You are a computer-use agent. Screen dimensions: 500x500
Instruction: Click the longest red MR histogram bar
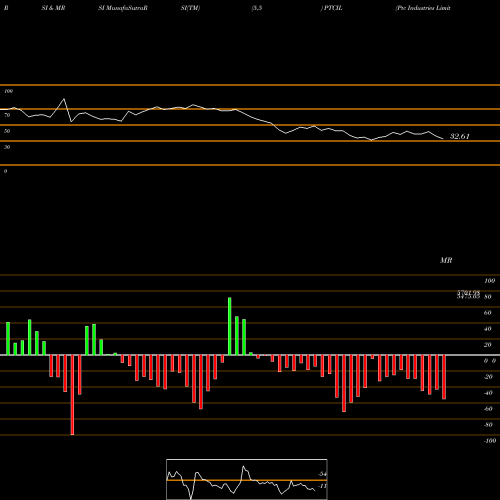click(x=72, y=395)
